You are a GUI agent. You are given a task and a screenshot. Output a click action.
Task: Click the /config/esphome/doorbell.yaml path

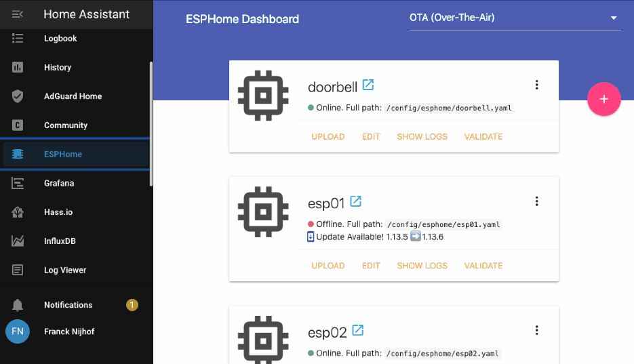[x=449, y=108]
